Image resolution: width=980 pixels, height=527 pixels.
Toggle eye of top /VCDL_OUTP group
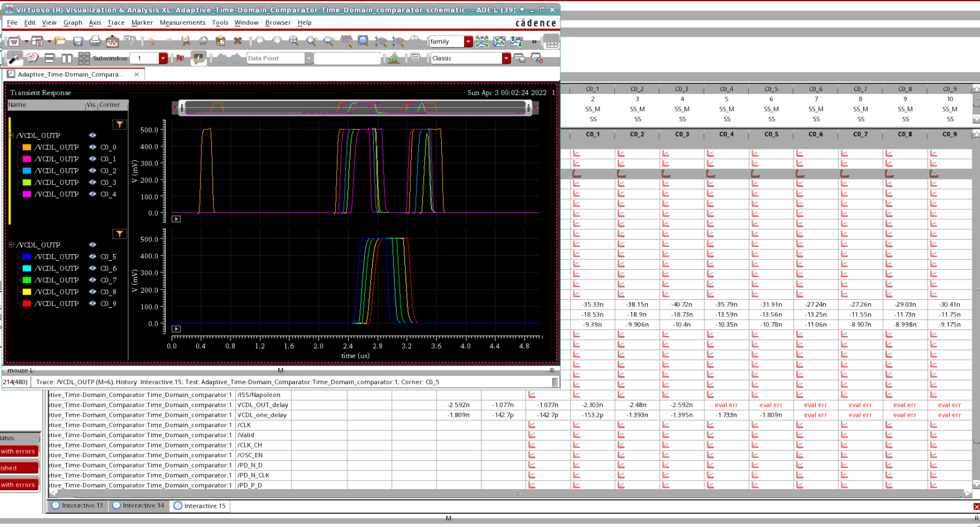(93, 136)
